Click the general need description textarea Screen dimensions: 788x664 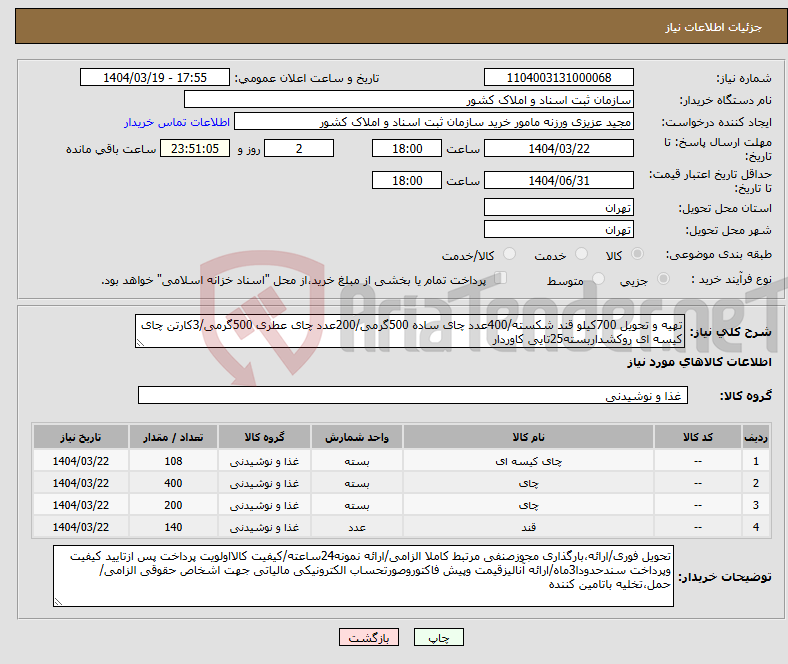click(410, 331)
